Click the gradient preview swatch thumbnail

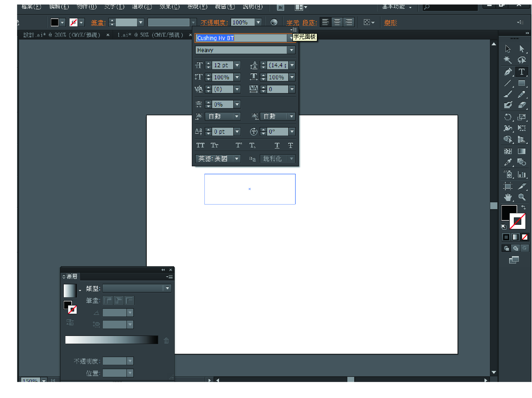point(70,290)
